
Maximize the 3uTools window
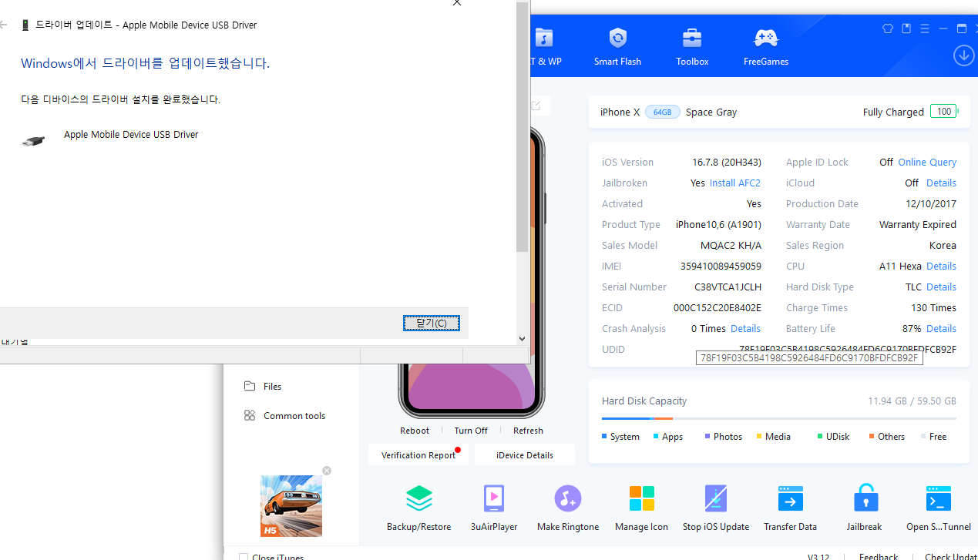coord(961,29)
